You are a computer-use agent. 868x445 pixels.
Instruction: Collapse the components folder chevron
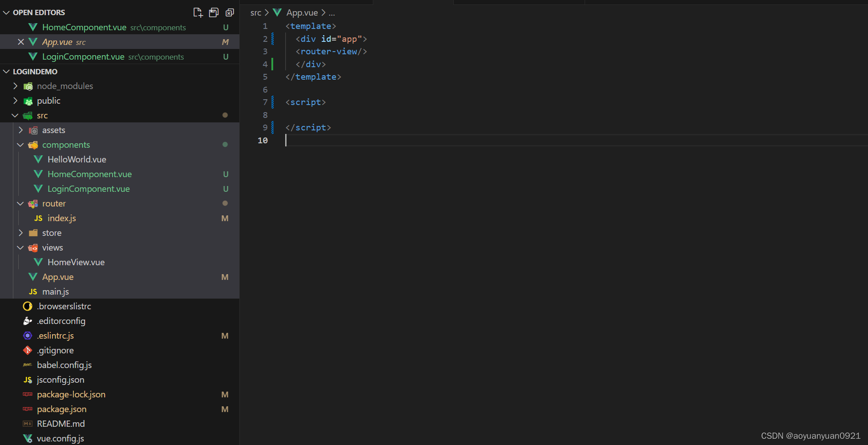[x=20, y=145]
